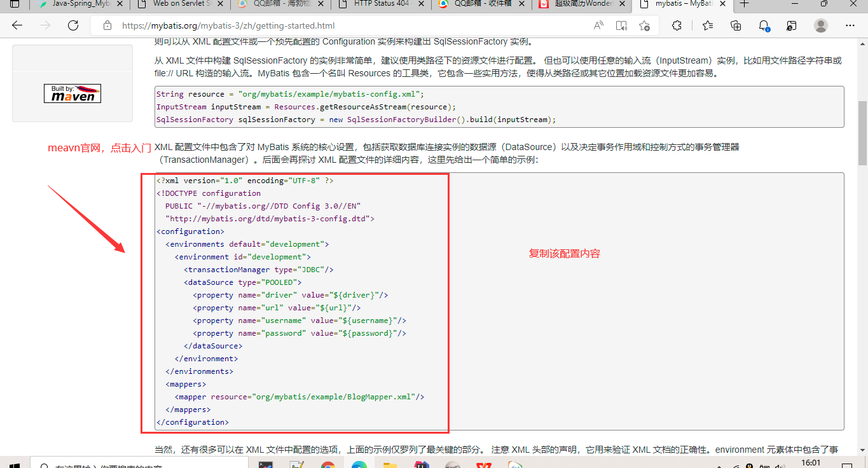The height and width of the screenshot is (468, 868).
Task: Switch to the first QQ邮箱 tab
Action: pyautogui.click(x=281, y=4)
